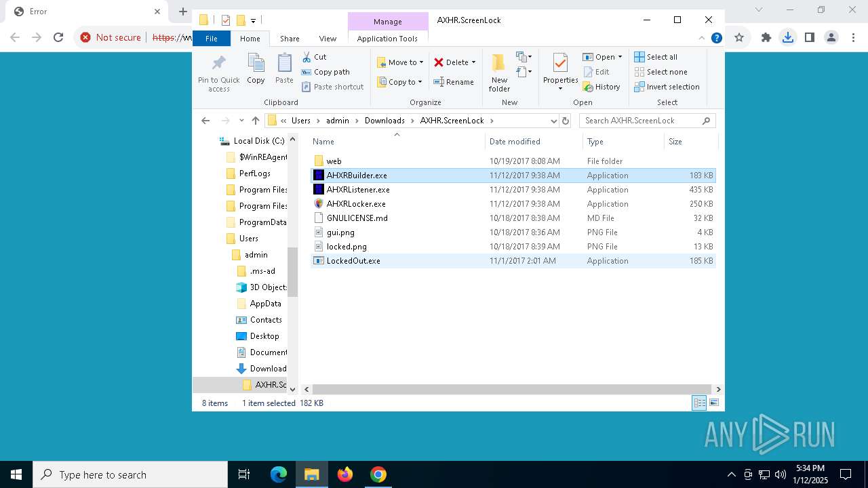Expand the Delete dropdown arrow
The height and width of the screenshot is (488, 868).
473,62
